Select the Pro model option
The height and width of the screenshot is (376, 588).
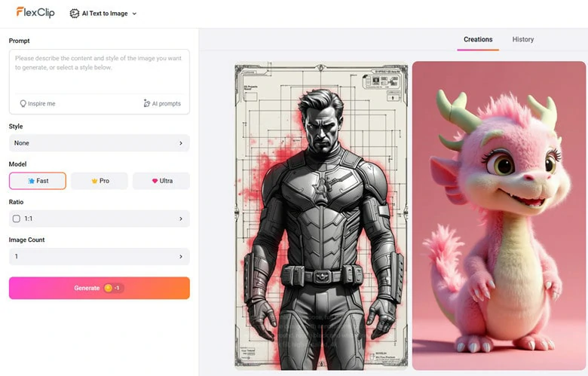100,181
